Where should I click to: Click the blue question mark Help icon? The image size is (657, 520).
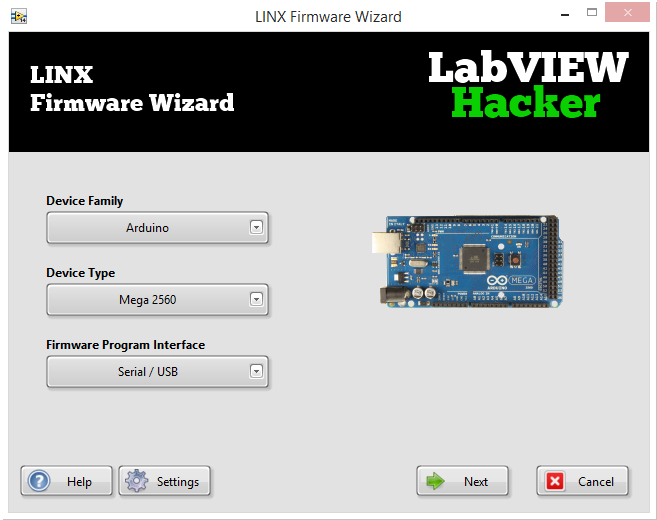[x=39, y=481]
